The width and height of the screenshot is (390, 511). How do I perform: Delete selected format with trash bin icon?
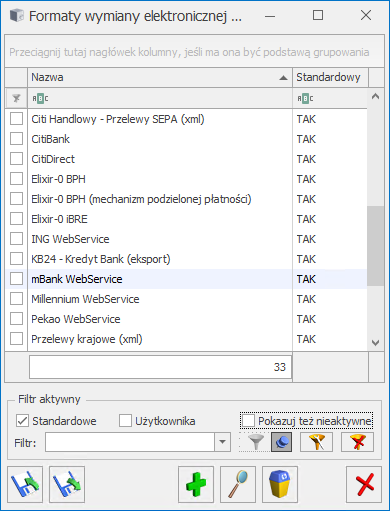point(280,484)
